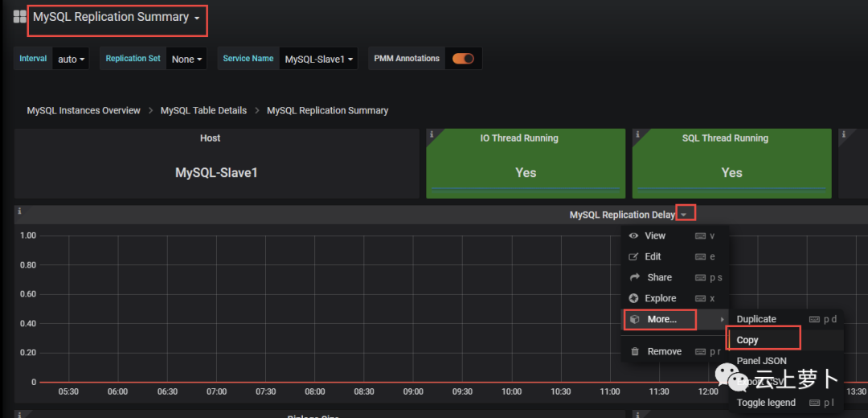This screenshot has width=868, height=418.
Task: Choose Copy in the More submenu
Action: pos(786,340)
